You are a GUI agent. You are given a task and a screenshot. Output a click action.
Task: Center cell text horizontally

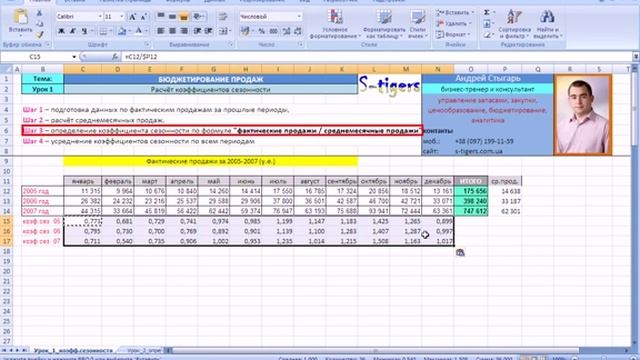pos(172,31)
